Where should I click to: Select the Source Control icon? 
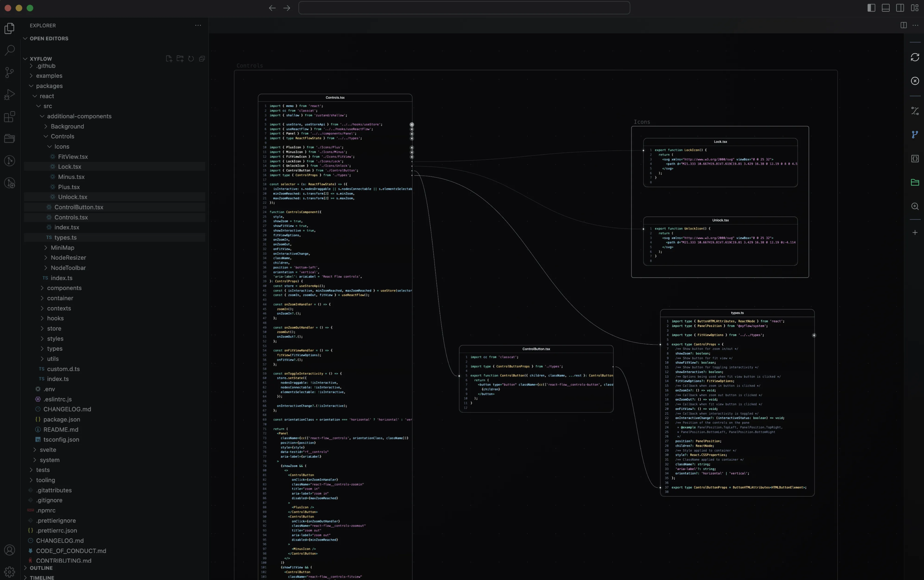pyautogui.click(x=9, y=72)
